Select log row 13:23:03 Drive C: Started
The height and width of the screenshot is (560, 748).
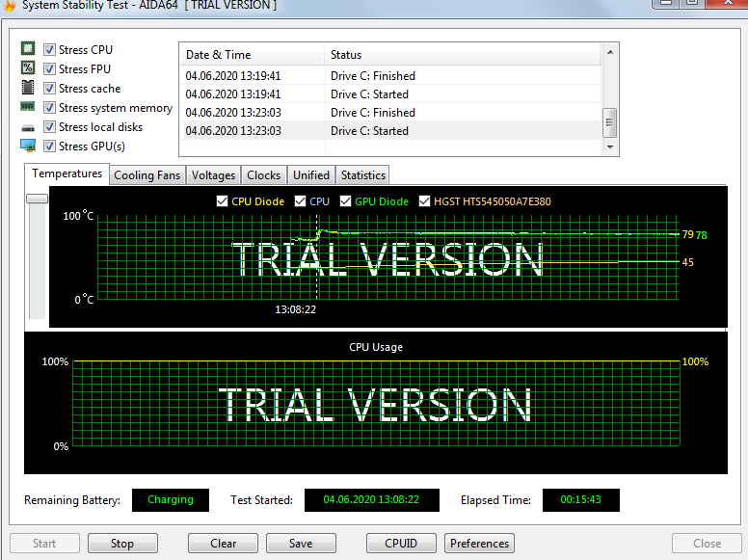point(390,131)
